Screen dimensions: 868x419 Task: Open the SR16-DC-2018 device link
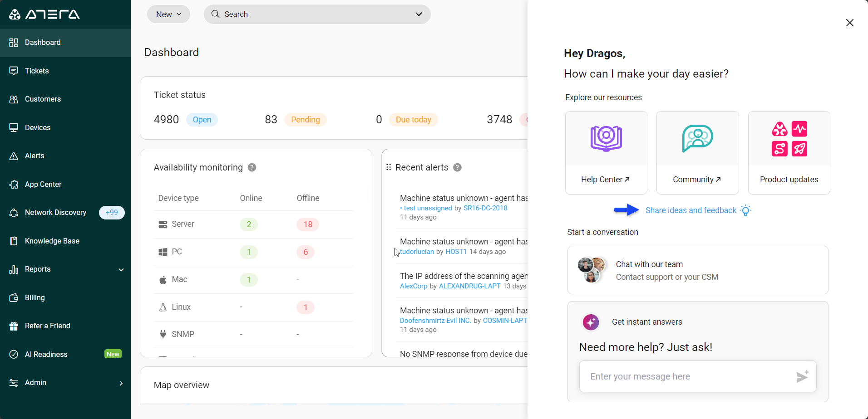pyautogui.click(x=485, y=208)
